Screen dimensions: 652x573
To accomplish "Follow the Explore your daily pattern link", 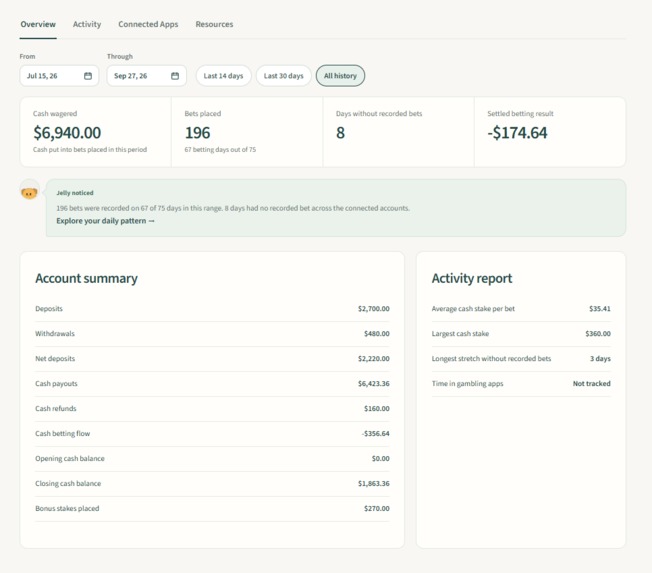I will pos(106,221).
